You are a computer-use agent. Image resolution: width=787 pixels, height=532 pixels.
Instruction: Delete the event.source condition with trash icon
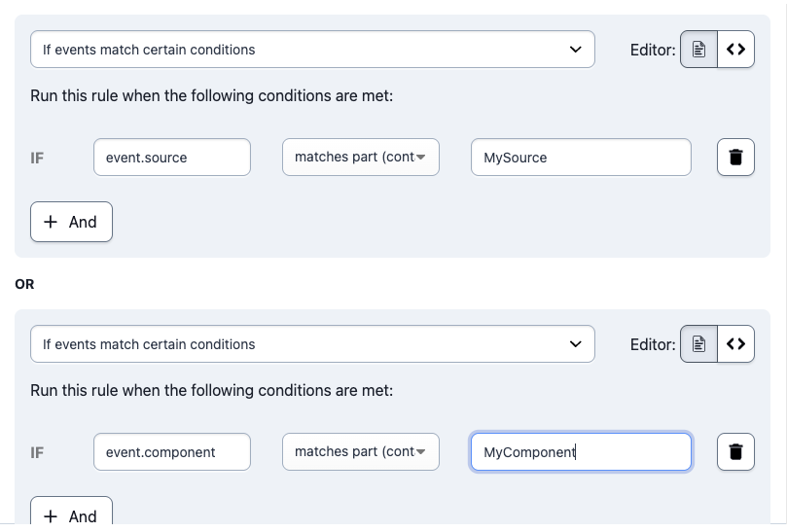coord(735,158)
